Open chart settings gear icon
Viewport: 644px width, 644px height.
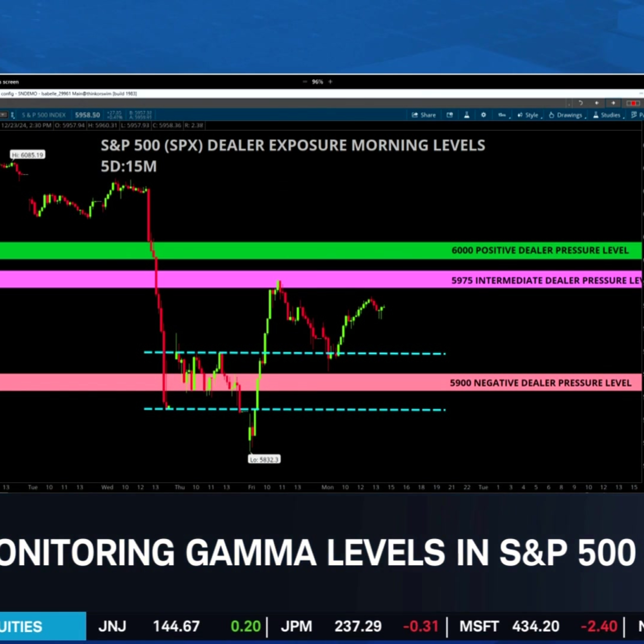pyautogui.click(x=483, y=115)
